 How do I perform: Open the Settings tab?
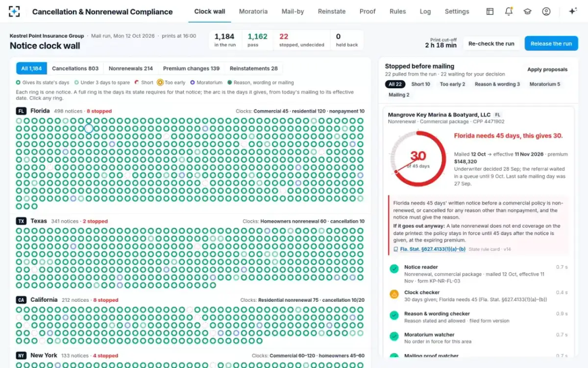point(457,11)
